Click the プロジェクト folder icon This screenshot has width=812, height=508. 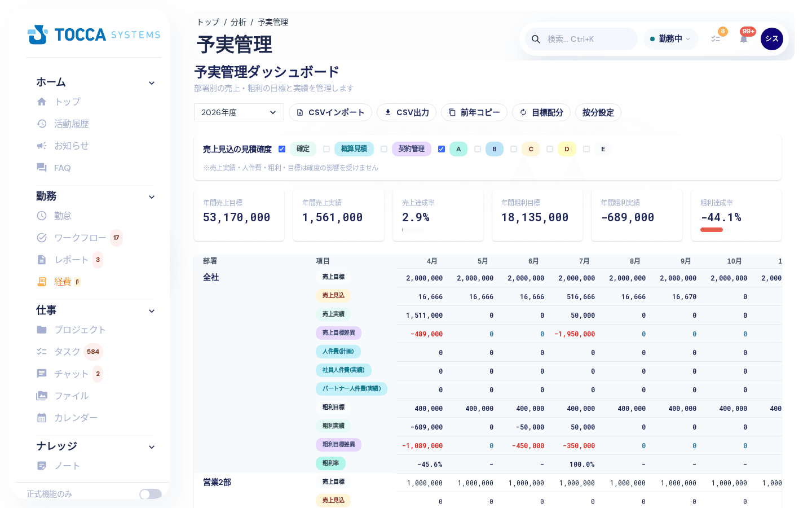click(42, 330)
